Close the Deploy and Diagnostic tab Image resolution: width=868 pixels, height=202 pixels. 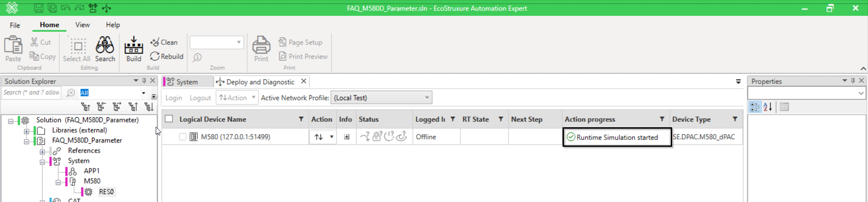pos(304,81)
